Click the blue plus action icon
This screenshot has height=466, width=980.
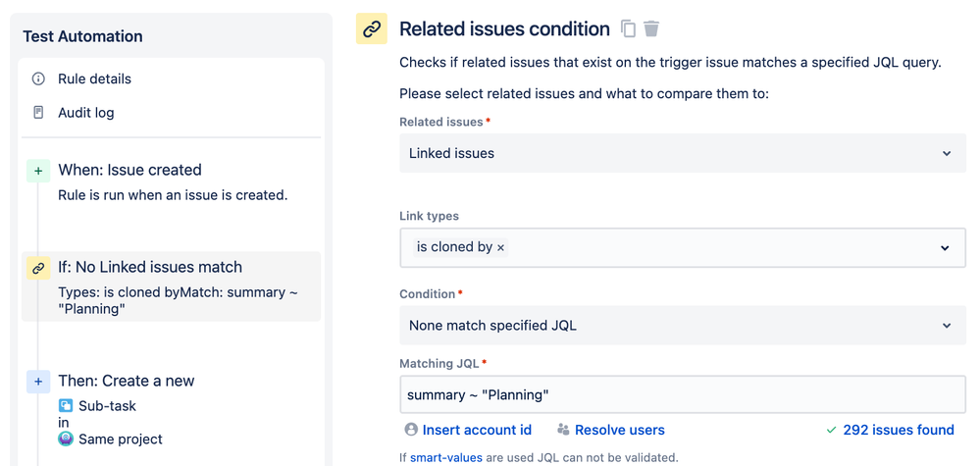(x=38, y=382)
